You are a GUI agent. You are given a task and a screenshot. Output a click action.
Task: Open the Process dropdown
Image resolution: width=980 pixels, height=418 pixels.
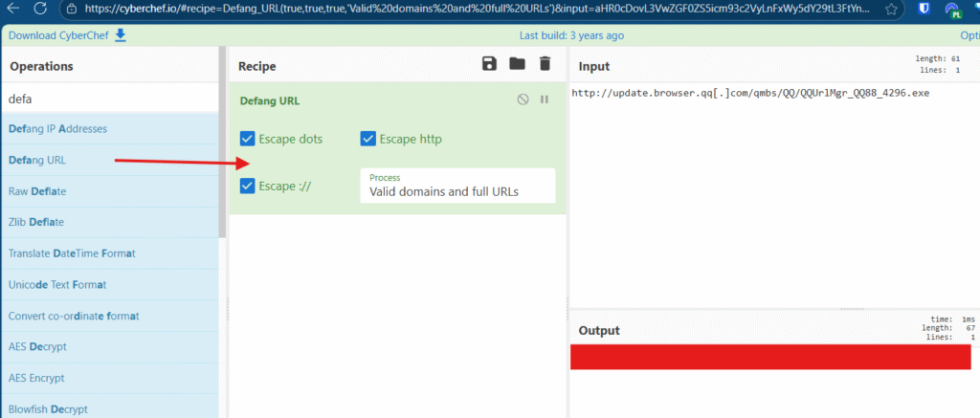pyautogui.click(x=457, y=186)
